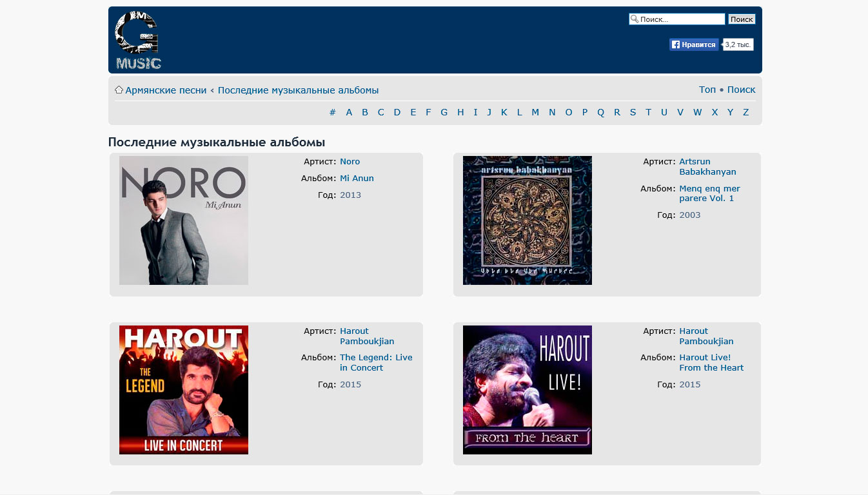The image size is (868, 495).
Task: Go to the Топ page
Action: 707,90
